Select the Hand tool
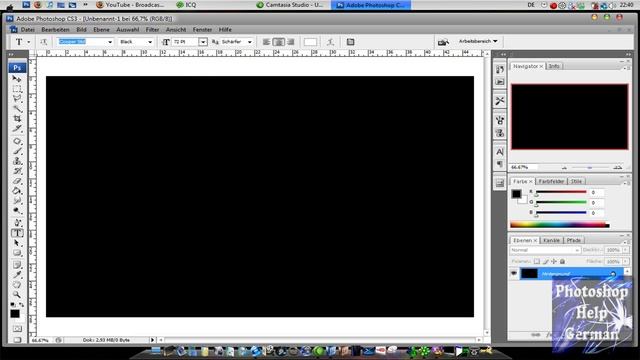The image size is (640, 360). click(x=17, y=285)
